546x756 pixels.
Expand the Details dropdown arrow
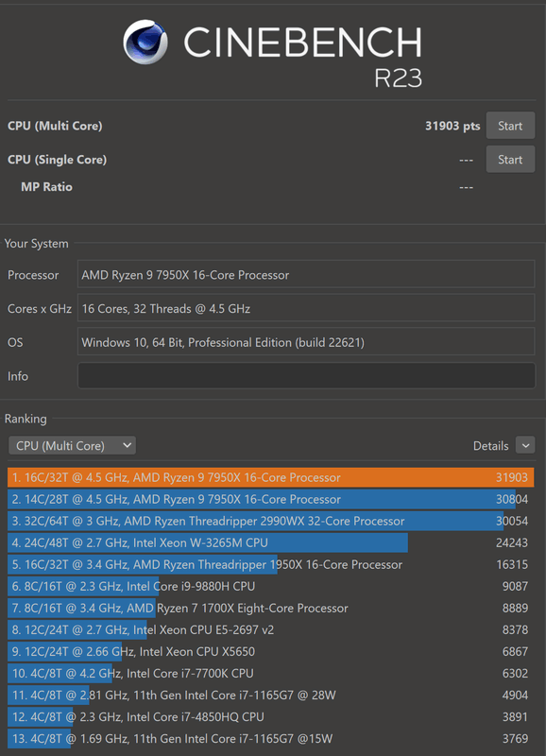pos(525,445)
